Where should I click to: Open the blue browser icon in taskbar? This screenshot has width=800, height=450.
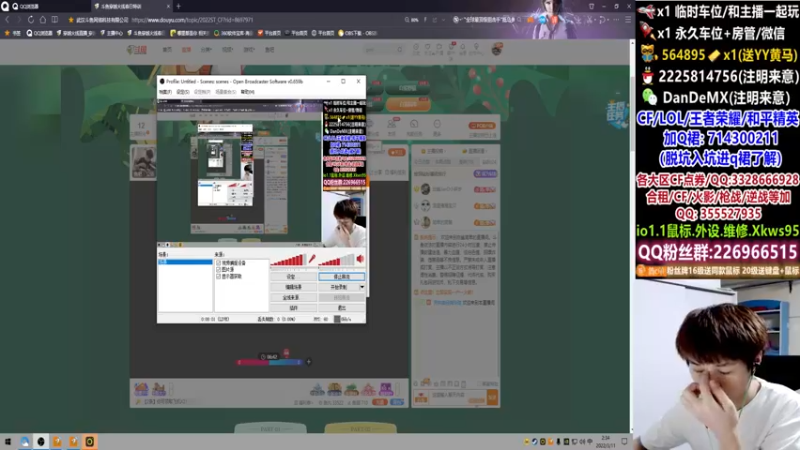click(x=24, y=441)
